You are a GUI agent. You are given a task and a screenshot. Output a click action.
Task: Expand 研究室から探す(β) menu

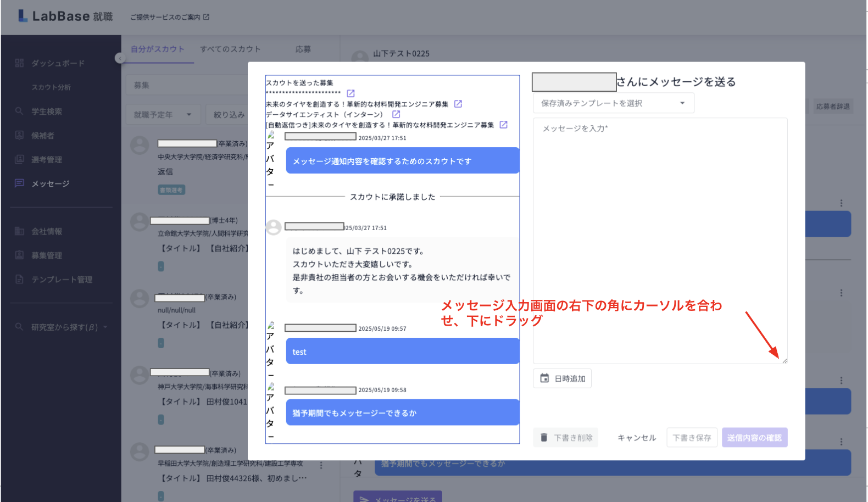(x=60, y=327)
